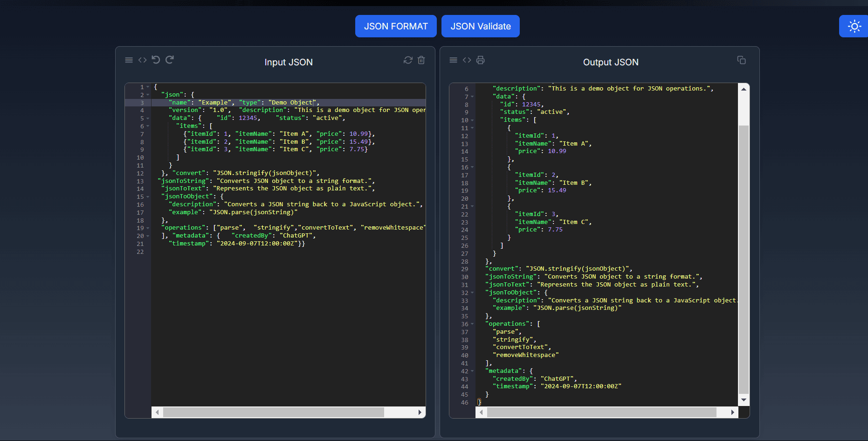Click the value 12345 in input line 5
Viewport: 868px width, 441px height.
click(x=248, y=118)
